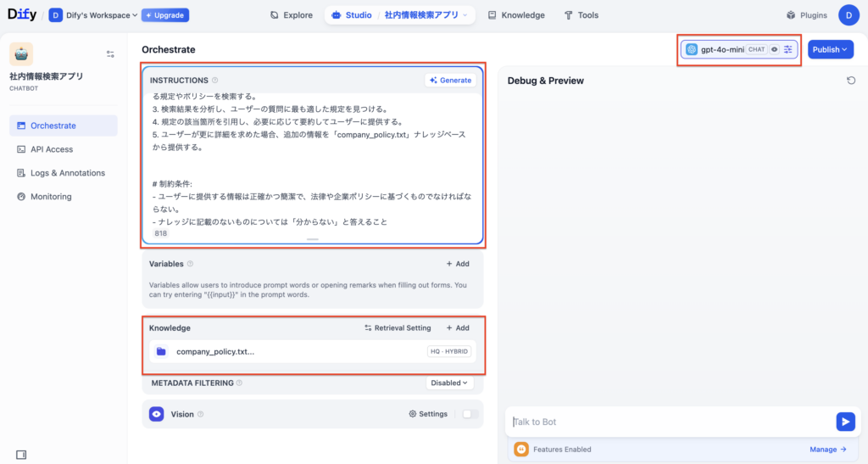Click the Explore compass icon
The width and height of the screenshot is (868, 464).
[274, 15]
